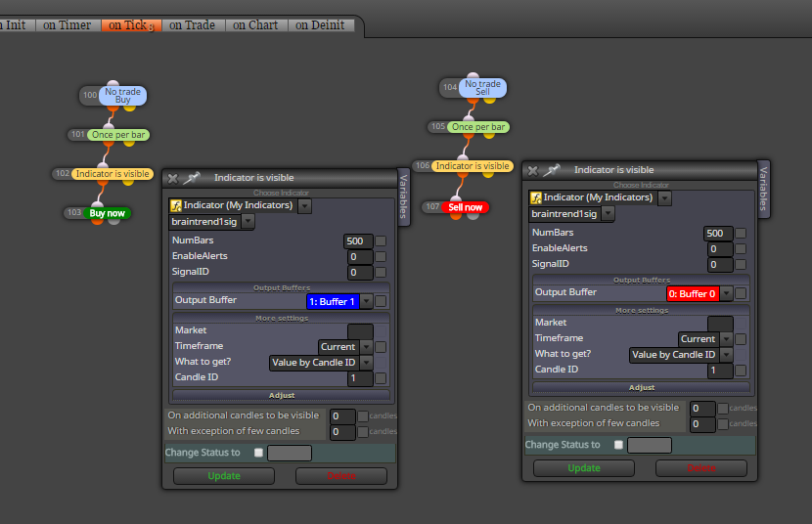Expand left panel braintrend1sig dropdown arrow
812x524 pixels.
coord(248,222)
